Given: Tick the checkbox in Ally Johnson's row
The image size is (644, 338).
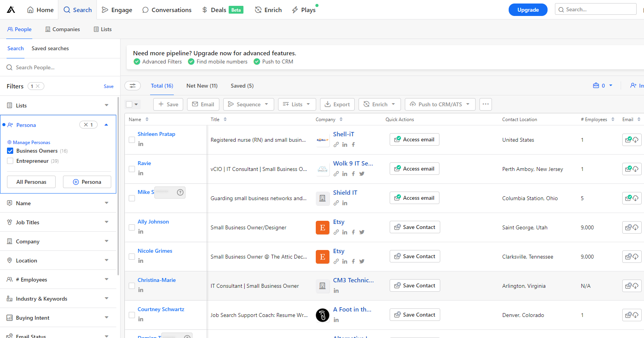Looking at the screenshot, I should (x=132, y=227).
